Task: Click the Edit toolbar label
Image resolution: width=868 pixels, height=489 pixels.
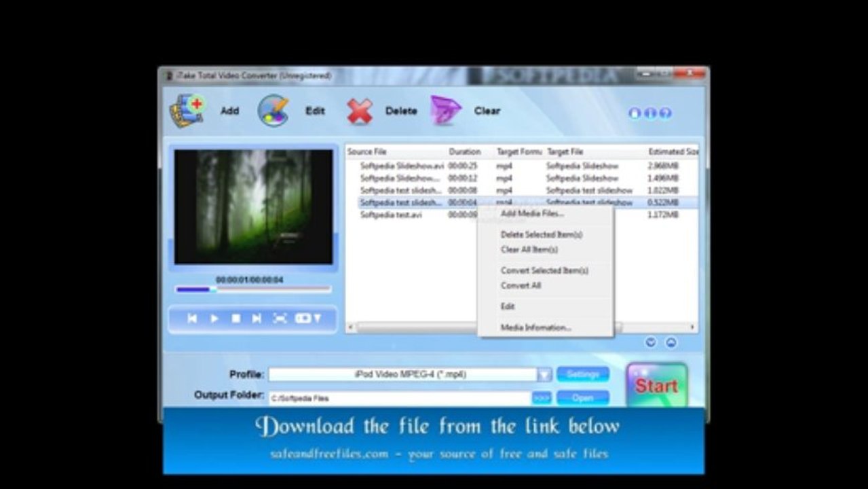Action: click(315, 111)
